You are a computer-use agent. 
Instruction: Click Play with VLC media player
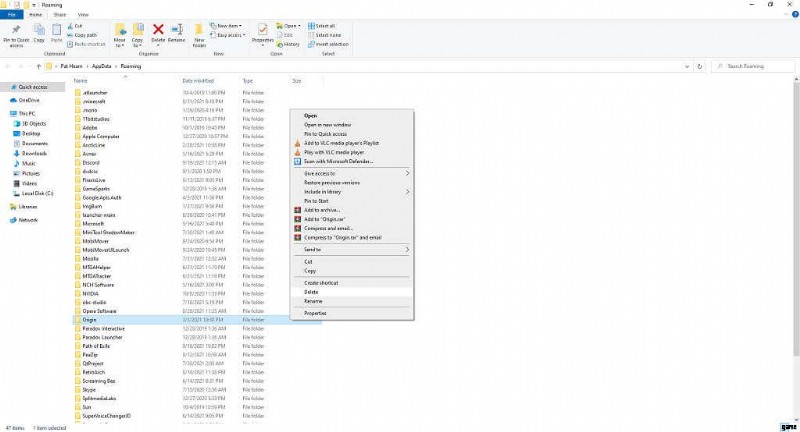click(352, 153)
